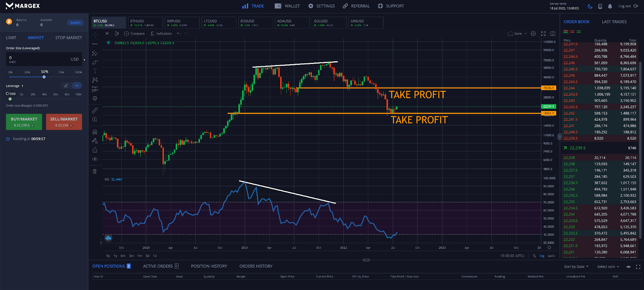Viewport: 644px width, 290px height.
Task: Click the notifications bell icon
Action: click(x=610, y=6)
